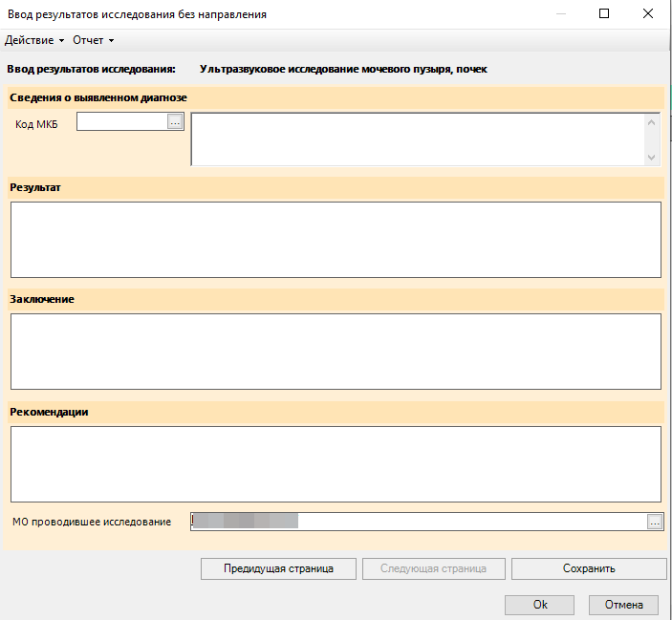
Task: Open organization lookup via ellipsis button
Action: [x=655, y=522]
